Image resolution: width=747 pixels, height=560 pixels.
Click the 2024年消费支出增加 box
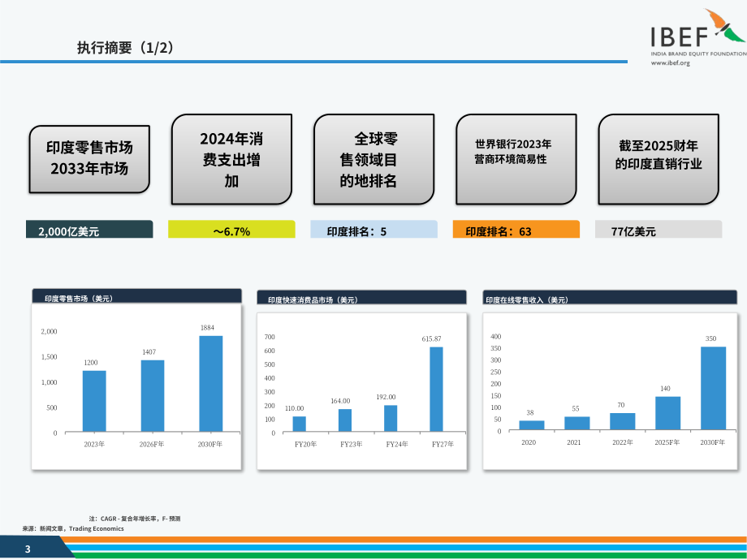point(231,160)
